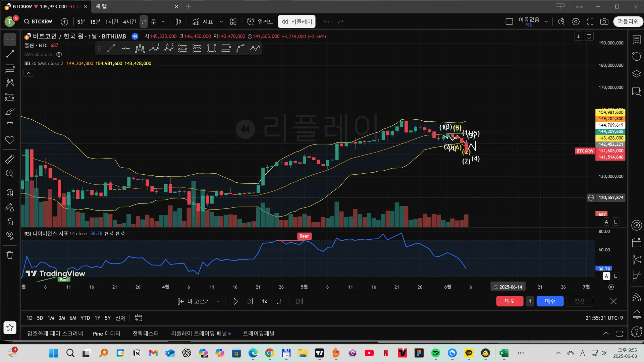Collapse the indicator legend chevron
Image resolution: width=644 pixels, height=362 pixels.
point(29,73)
